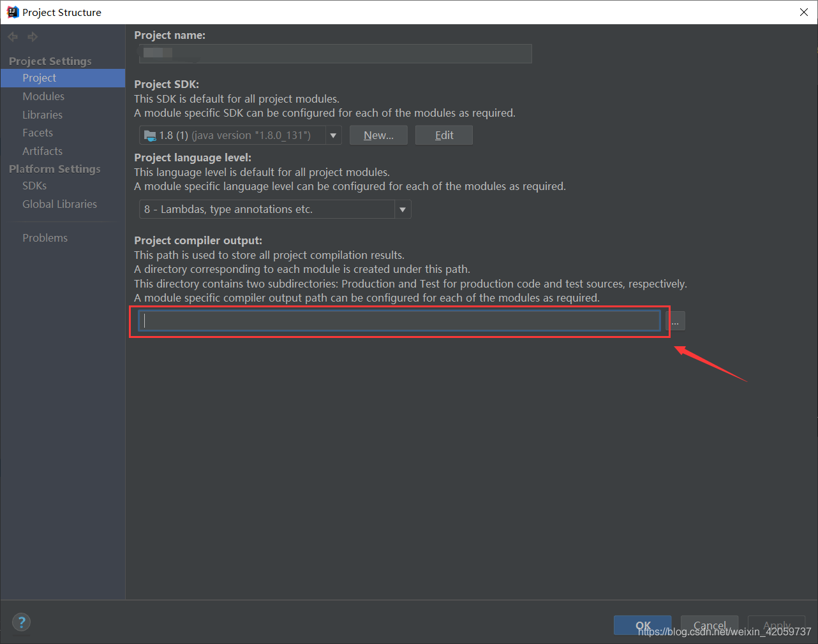Browse compiler output path with the ... button
Screen dimensions: 818x644
coord(675,321)
